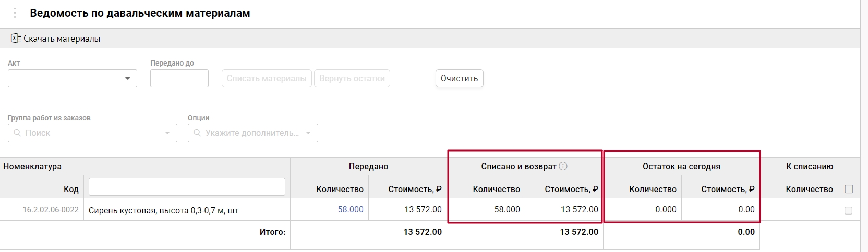868x252 pixels.
Task: Click the Номенклатура column header
Action: [32, 166]
